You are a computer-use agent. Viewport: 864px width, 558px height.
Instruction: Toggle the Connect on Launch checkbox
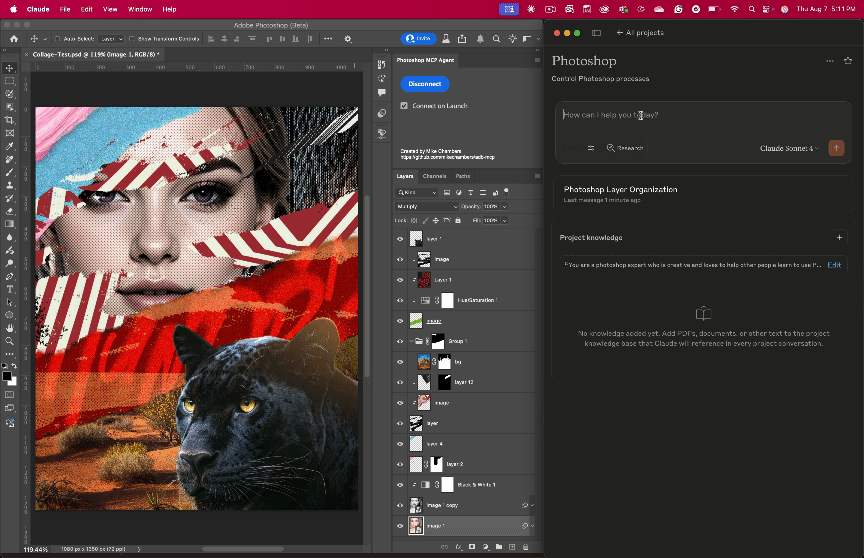[404, 105]
